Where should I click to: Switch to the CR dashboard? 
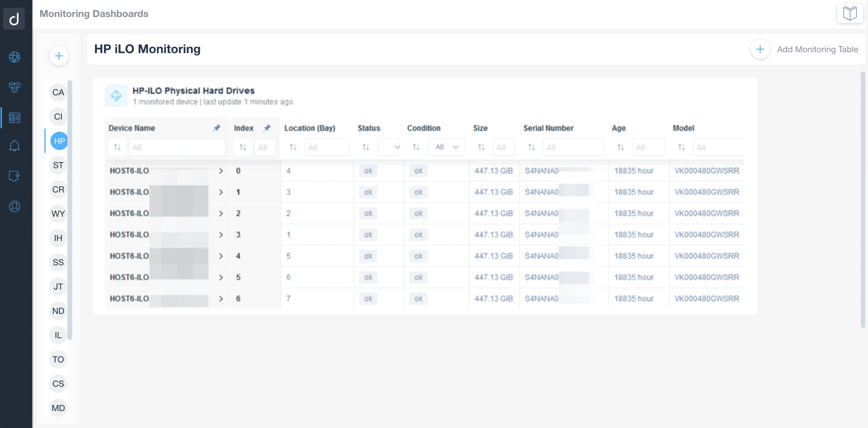pyautogui.click(x=58, y=189)
